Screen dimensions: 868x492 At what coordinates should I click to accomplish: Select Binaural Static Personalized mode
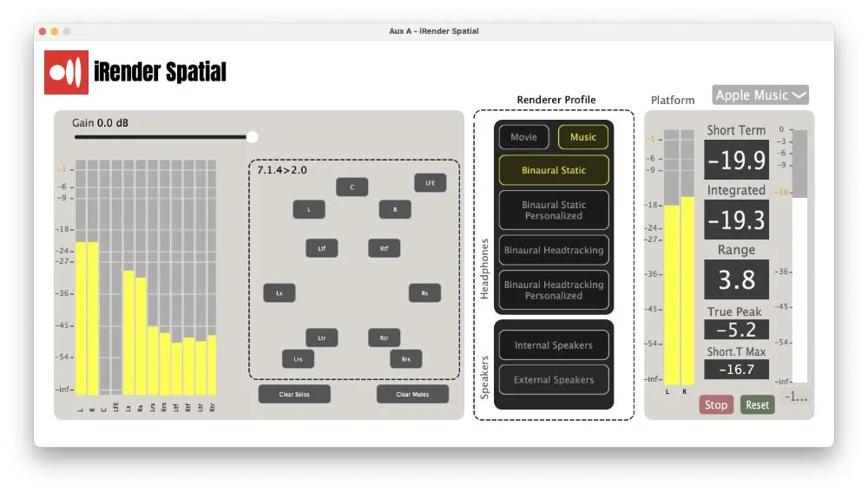point(554,210)
